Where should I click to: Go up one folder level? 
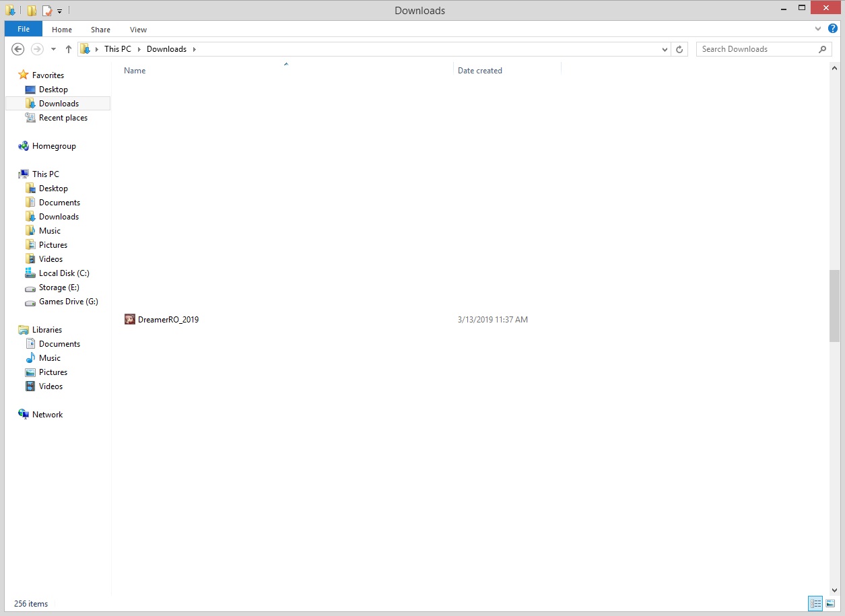coord(68,49)
